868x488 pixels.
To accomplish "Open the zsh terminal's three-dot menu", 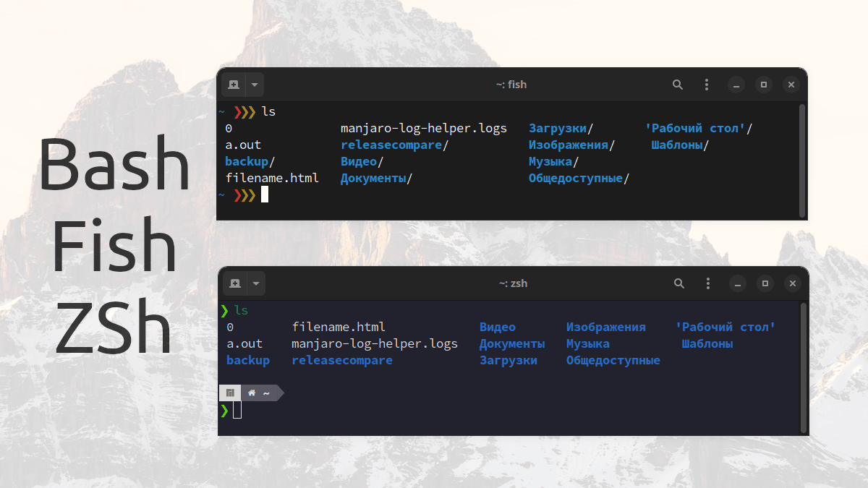I will coord(708,283).
